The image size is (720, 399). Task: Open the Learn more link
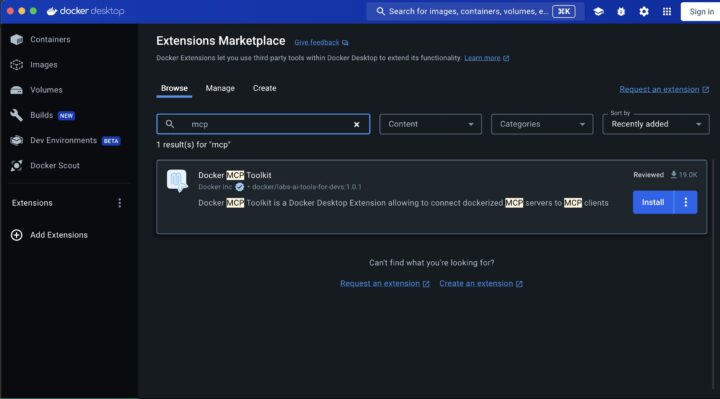[x=482, y=58]
